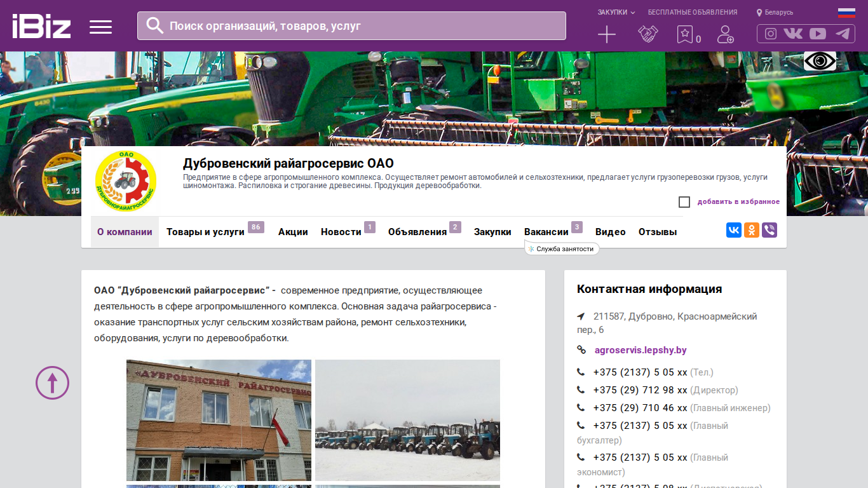
Task: Focus the organization search input field
Action: (x=351, y=26)
